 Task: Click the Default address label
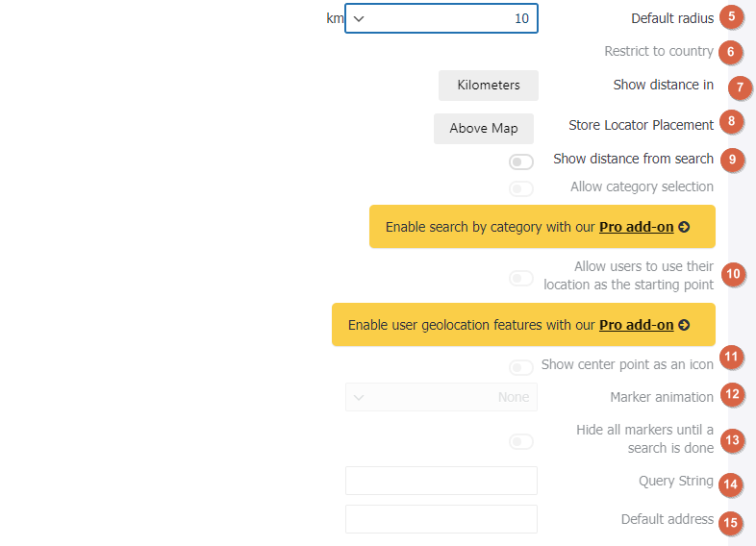(x=668, y=519)
